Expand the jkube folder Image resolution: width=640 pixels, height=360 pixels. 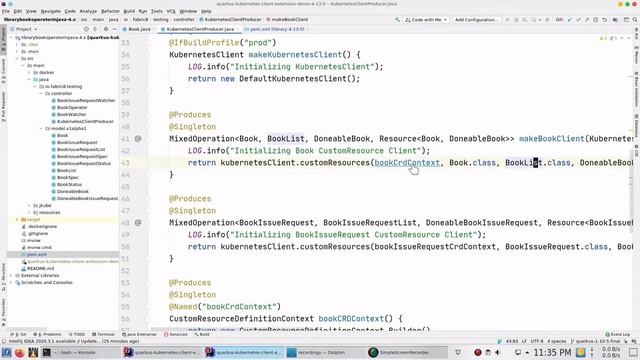(29, 205)
